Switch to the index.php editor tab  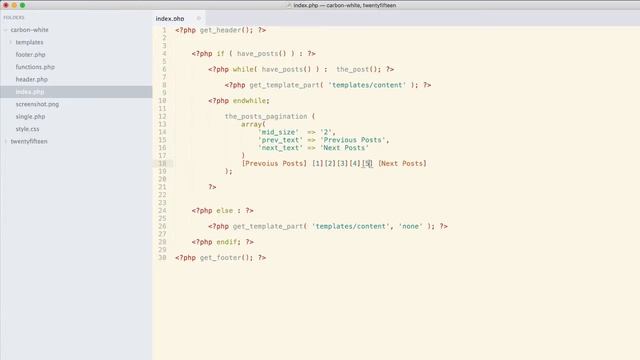[170, 19]
